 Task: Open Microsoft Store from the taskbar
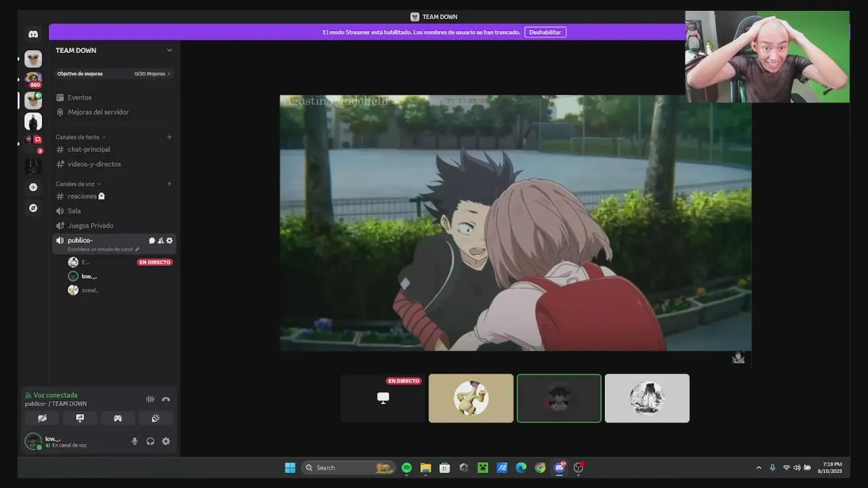pos(444,468)
